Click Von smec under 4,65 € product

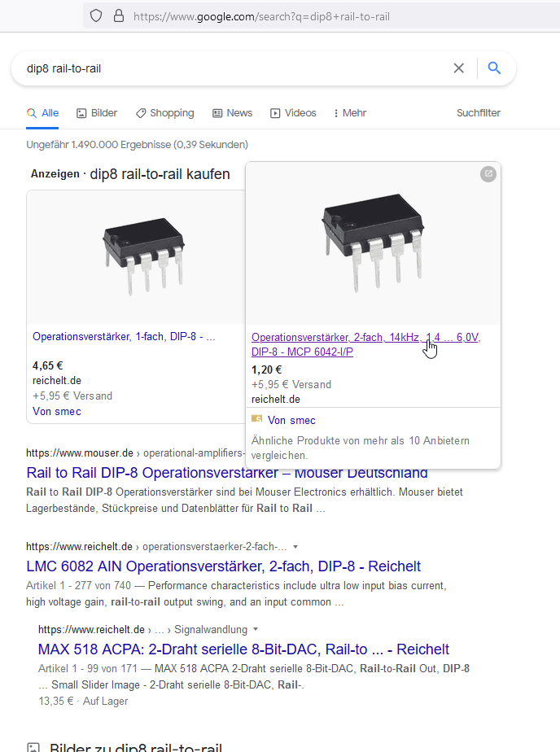point(57,412)
